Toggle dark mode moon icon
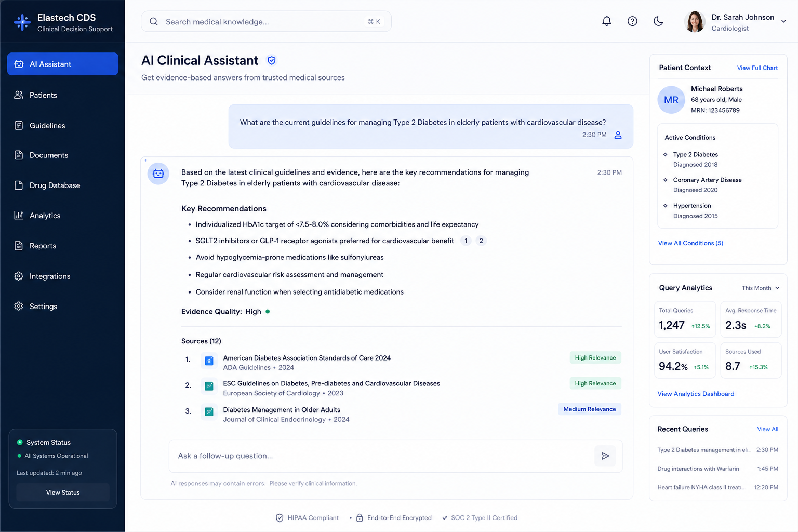 tap(658, 21)
